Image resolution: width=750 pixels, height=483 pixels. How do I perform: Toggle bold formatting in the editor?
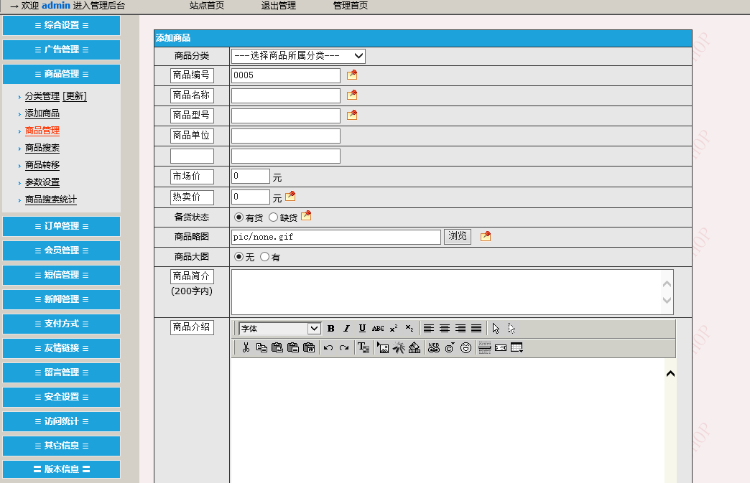(x=331, y=329)
